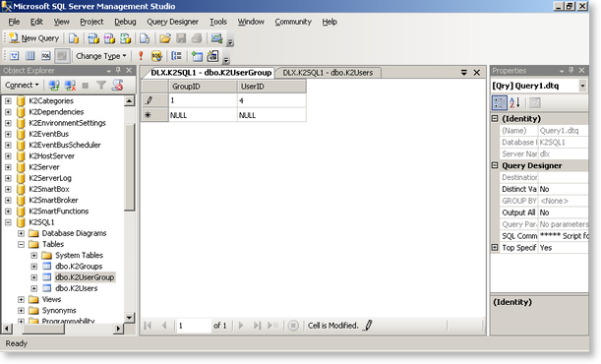This screenshot has width=601, height=364.
Task: Select dbo.K2Users table in tree
Action: click(77, 288)
